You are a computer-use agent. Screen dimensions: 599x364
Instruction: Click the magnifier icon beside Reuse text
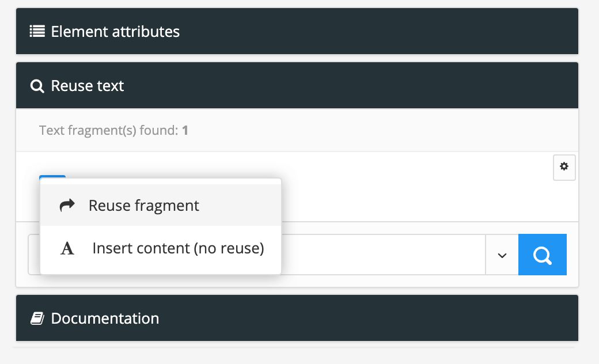pyautogui.click(x=37, y=85)
